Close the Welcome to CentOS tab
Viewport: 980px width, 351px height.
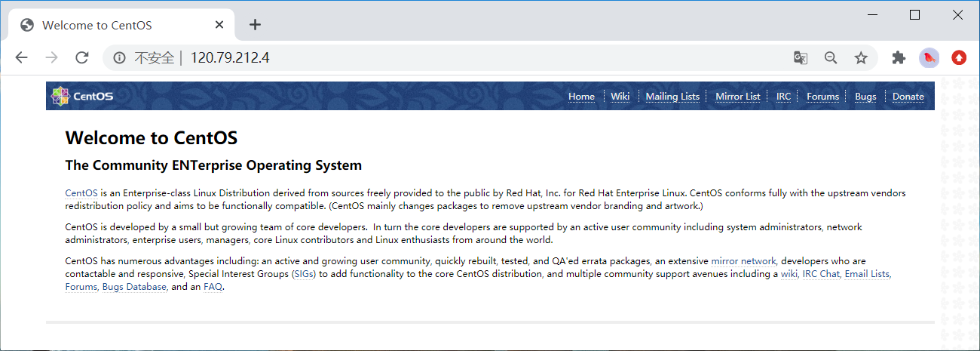[219, 25]
